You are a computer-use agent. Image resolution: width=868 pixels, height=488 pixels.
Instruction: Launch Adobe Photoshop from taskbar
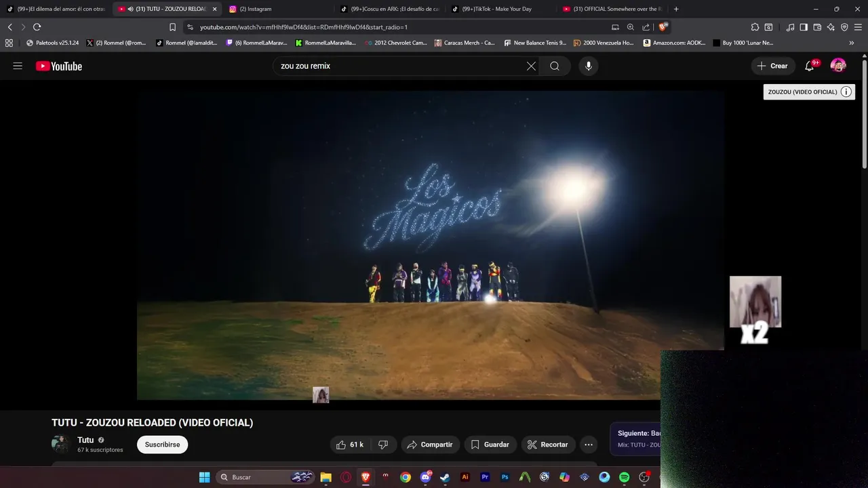coord(505,477)
